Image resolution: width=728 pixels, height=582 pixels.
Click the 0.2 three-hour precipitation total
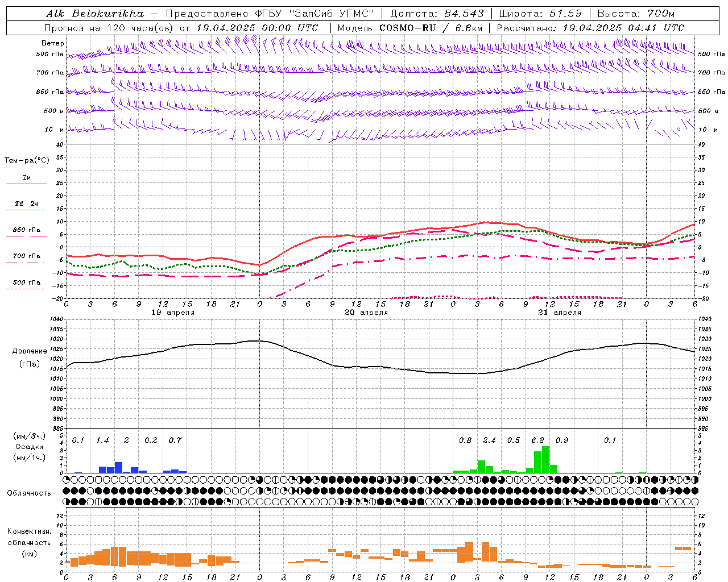coord(151,440)
